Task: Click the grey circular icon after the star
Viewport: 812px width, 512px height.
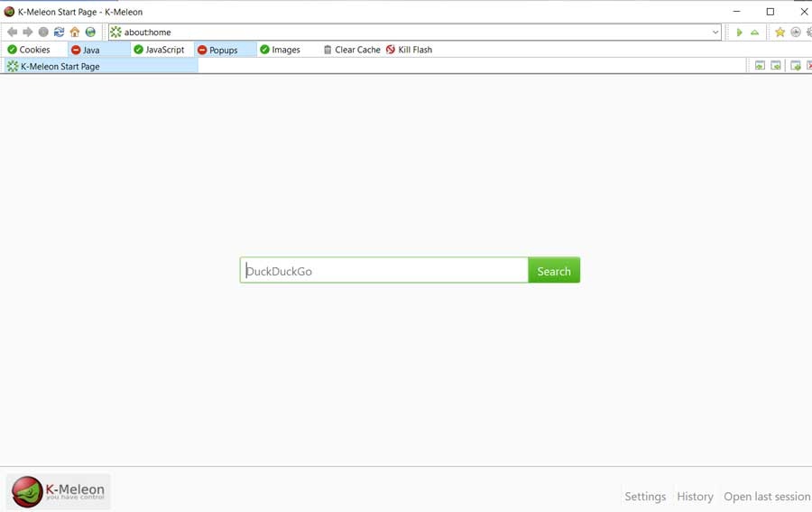Action: (796, 33)
